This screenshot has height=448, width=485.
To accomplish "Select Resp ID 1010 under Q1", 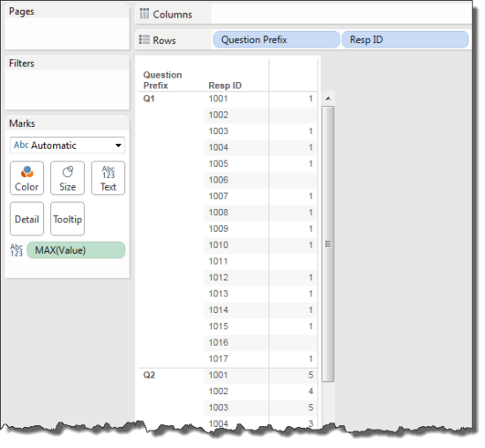I will coord(219,245).
